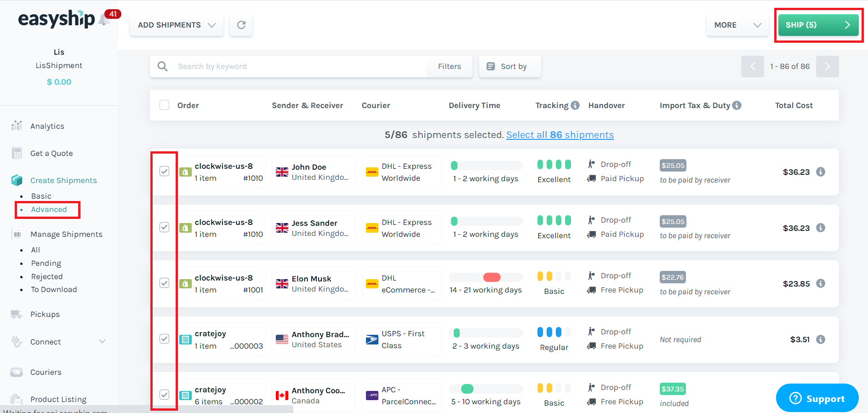Image resolution: width=868 pixels, height=413 pixels.
Task: Uncheck the Elon Musk shipment checkbox
Action: pyautogui.click(x=164, y=283)
